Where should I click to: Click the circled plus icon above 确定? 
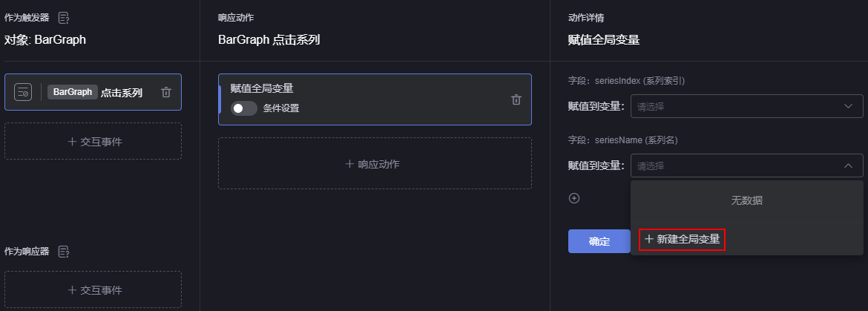pyautogui.click(x=574, y=198)
